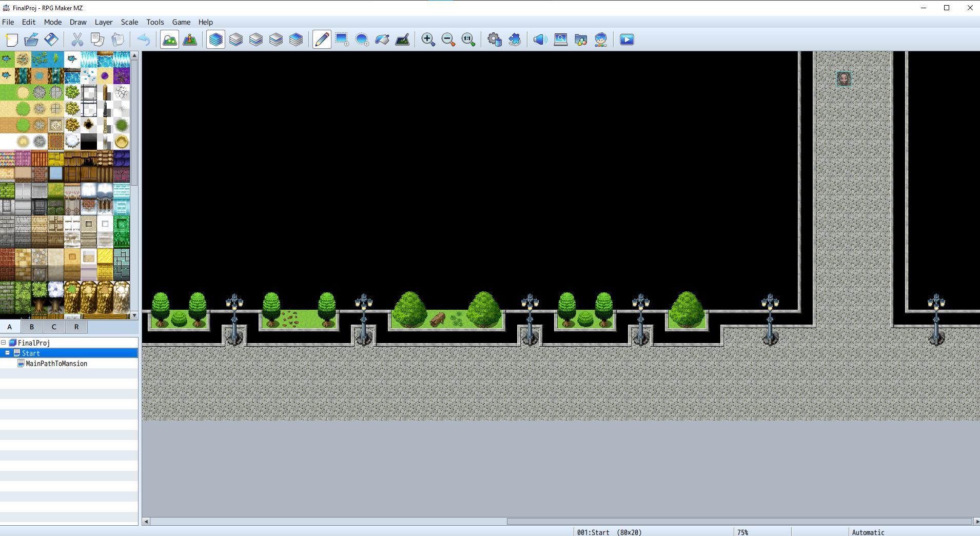
Task: Choose the Shadow Pen tool
Action: pos(402,39)
